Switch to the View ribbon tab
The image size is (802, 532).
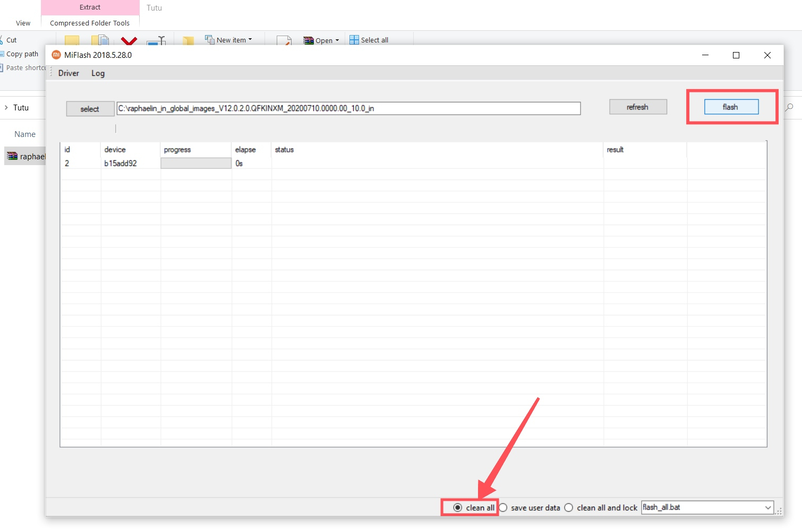(23, 23)
